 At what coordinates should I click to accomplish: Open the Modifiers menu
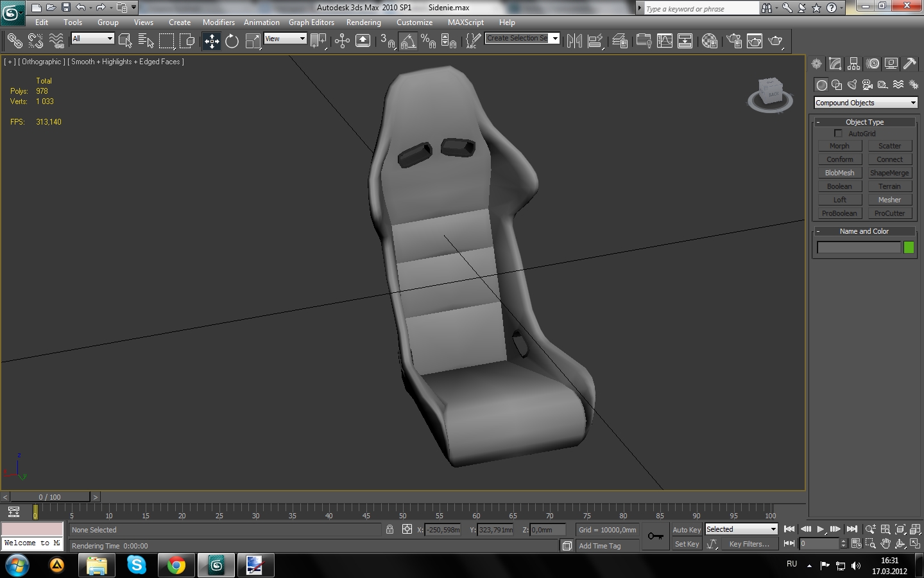218,22
